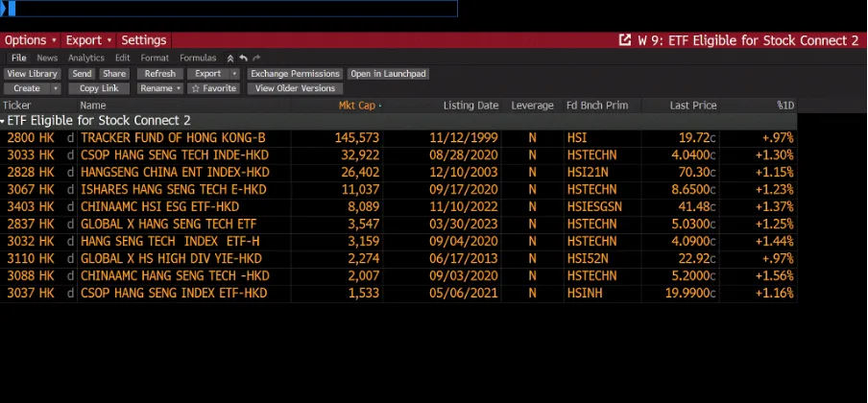Screen dimensions: 868x403
Task: Click the 'd' marker beside 3033 HK
Action: tap(70, 155)
